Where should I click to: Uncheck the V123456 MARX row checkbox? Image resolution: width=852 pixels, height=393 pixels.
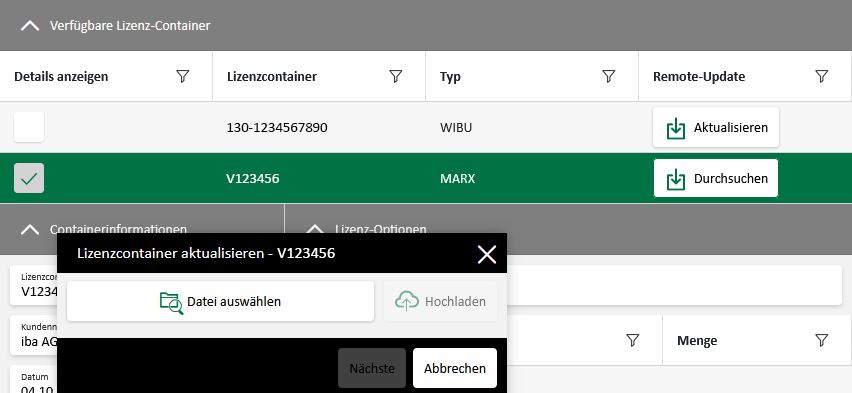(29, 178)
